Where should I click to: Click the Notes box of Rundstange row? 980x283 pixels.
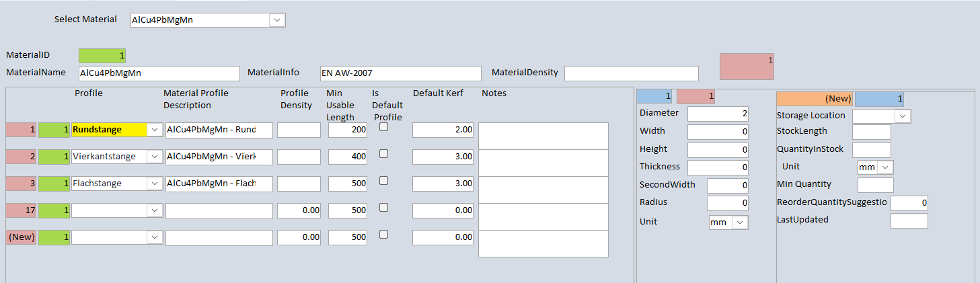pos(543,136)
